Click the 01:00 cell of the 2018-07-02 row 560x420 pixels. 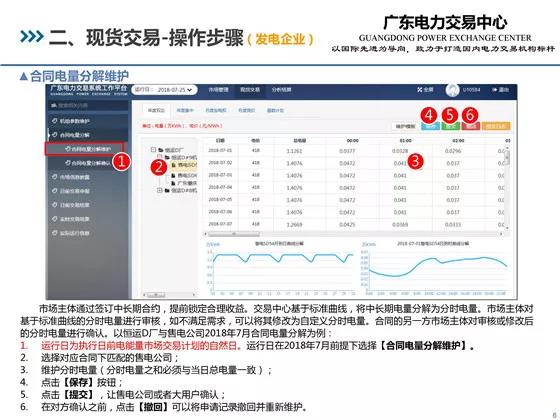click(400, 163)
